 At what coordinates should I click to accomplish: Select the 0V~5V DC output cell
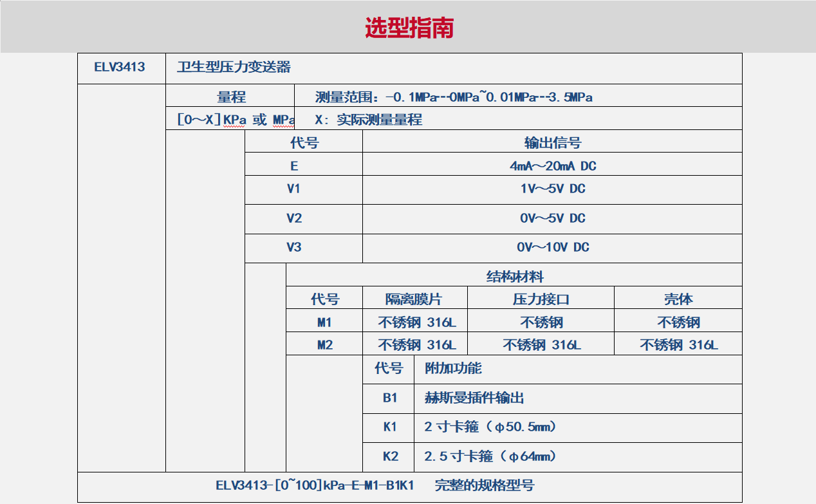click(552, 218)
